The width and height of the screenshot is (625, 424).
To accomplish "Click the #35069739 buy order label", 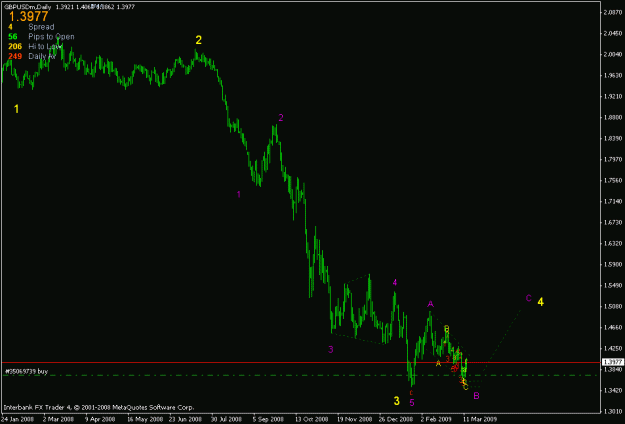I will click(26, 371).
